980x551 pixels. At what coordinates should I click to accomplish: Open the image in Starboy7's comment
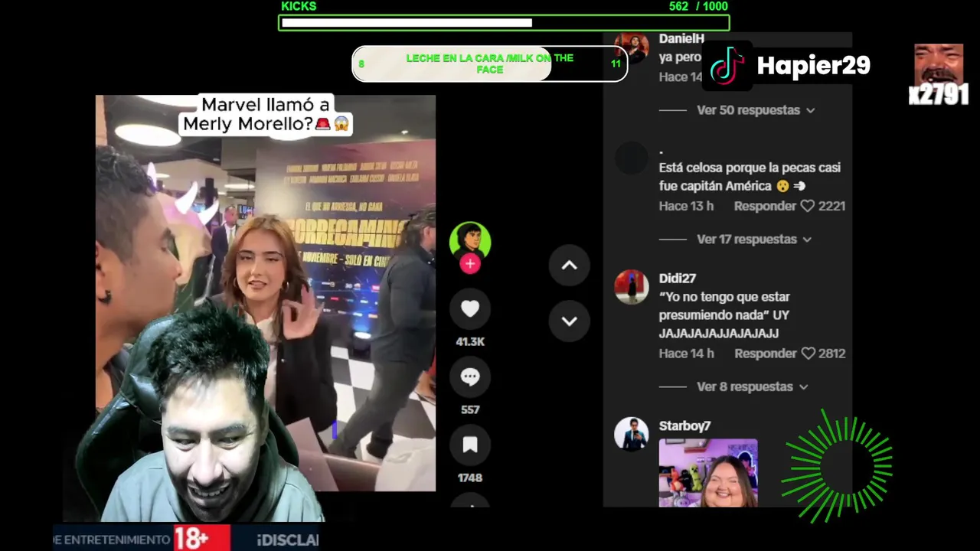(708, 473)
